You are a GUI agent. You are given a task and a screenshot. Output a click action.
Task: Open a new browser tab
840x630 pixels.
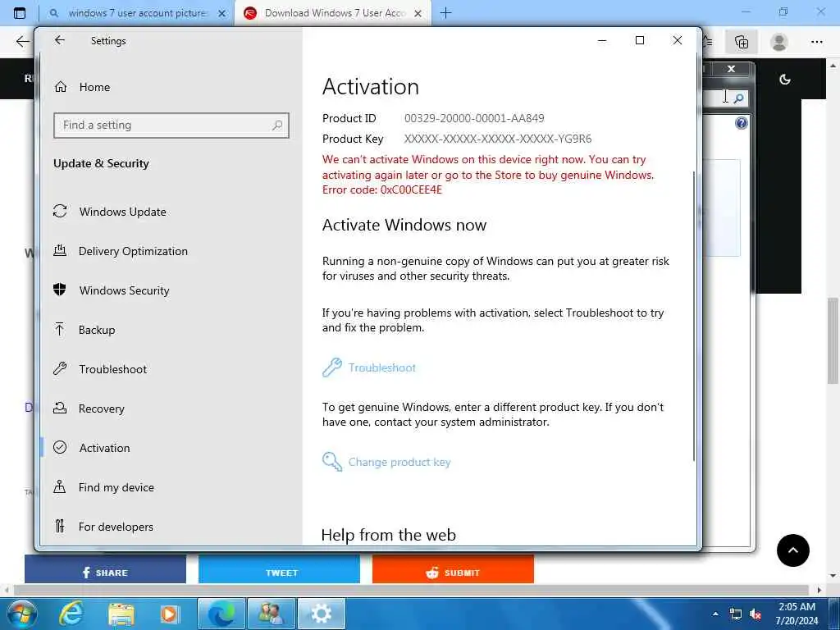(445, 13)
